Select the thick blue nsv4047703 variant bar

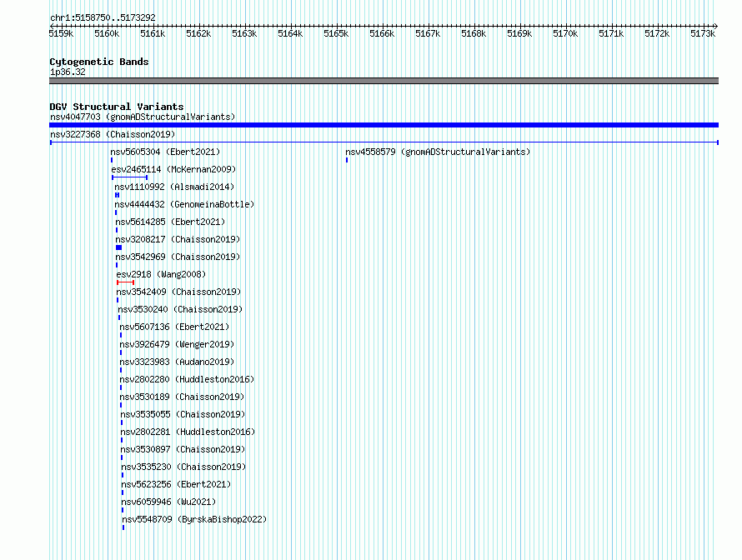pyautogui.click(x=384, y=125)
